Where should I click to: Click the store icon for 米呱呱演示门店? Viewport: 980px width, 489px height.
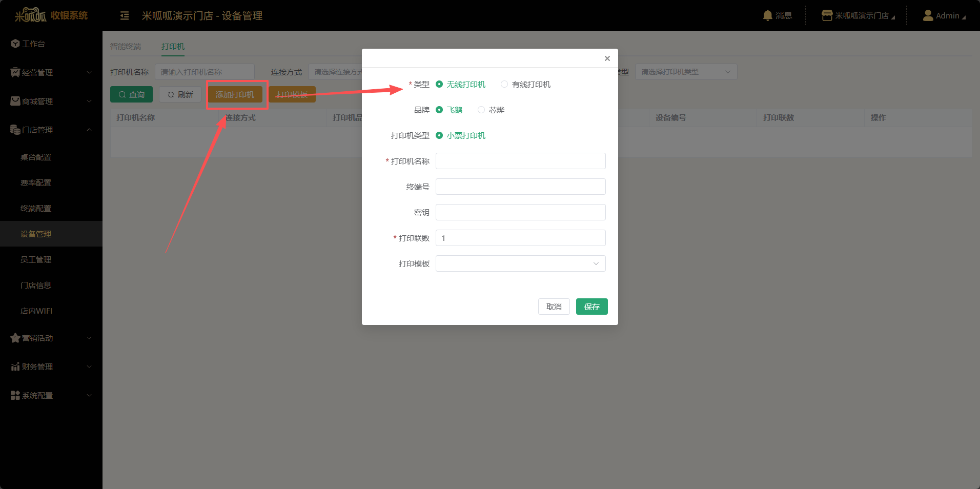pos(826,15)
